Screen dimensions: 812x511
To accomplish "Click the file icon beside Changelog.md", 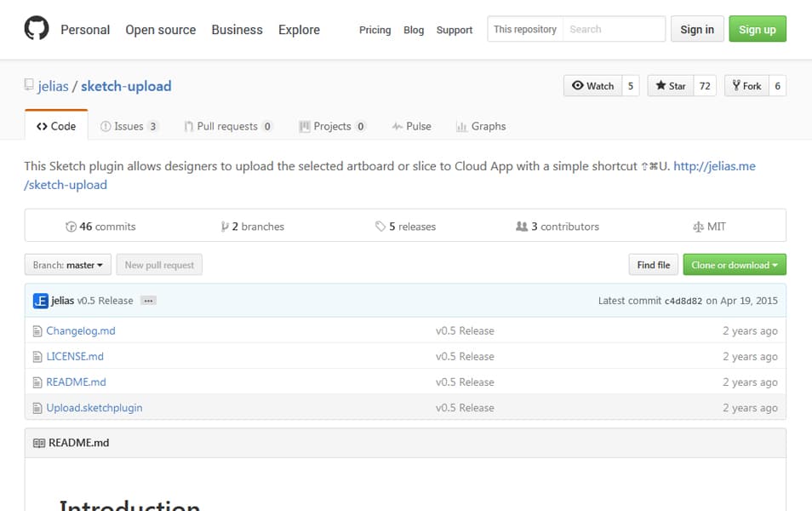I will [37, 331].
